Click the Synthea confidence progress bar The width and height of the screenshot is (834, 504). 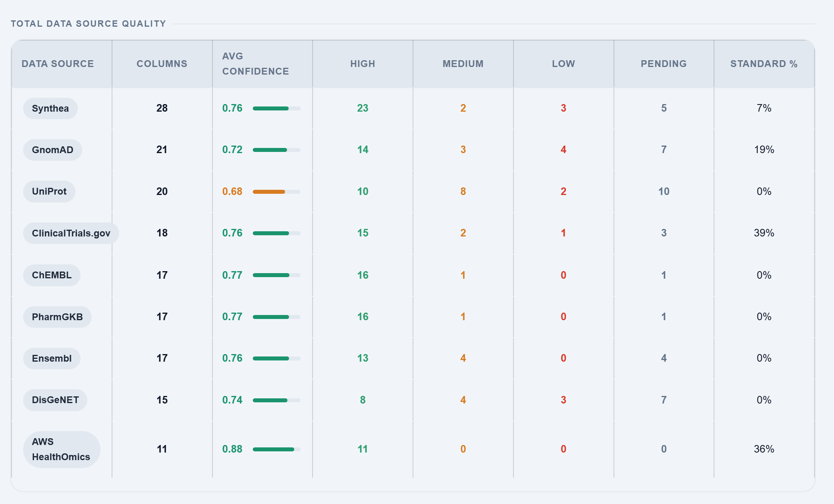point(277,108)
